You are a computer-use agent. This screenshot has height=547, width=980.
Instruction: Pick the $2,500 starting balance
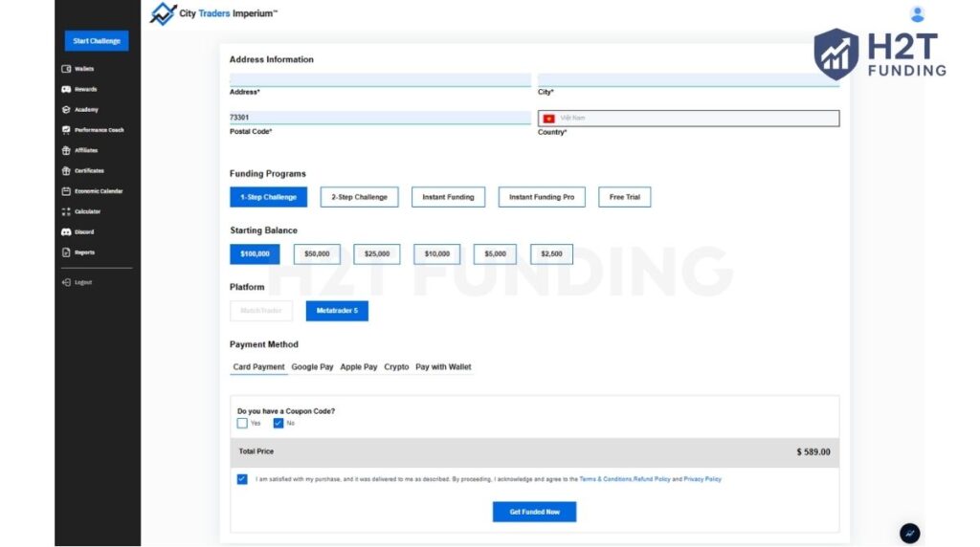click(x=551, y=254)
